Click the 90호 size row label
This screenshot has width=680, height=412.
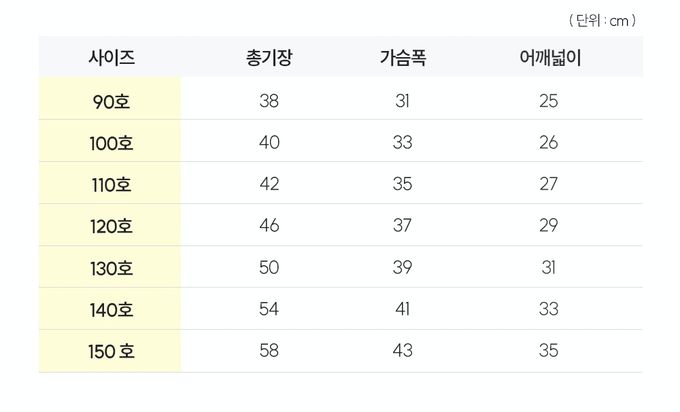pyautogui.click(x=111, y=101)
